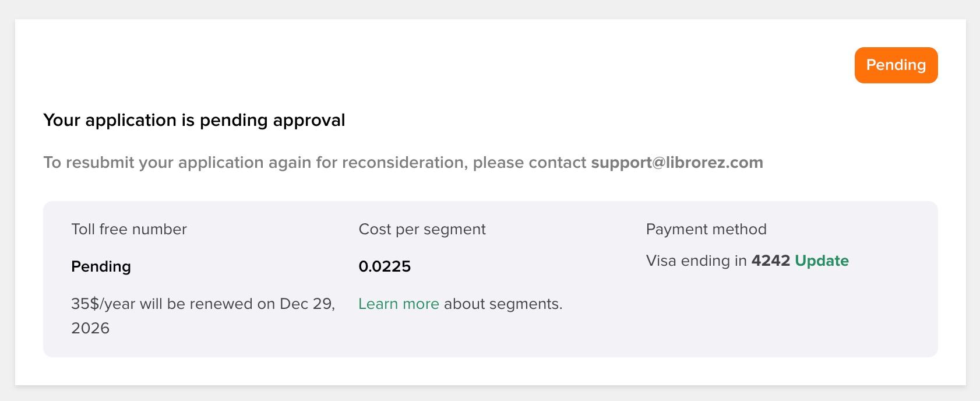Click the Visa ending in text
The width and height of the screenshot is (980, 401).
[696, 261]
